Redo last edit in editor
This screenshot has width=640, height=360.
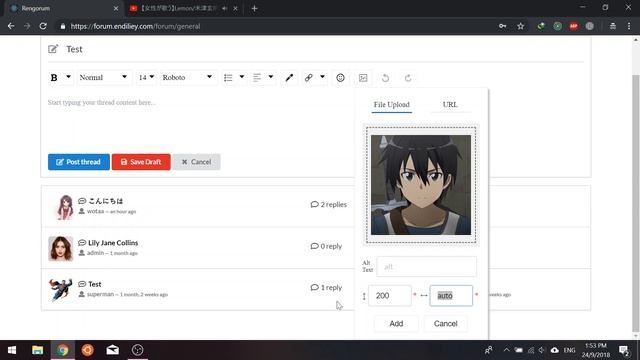[408, 78]
